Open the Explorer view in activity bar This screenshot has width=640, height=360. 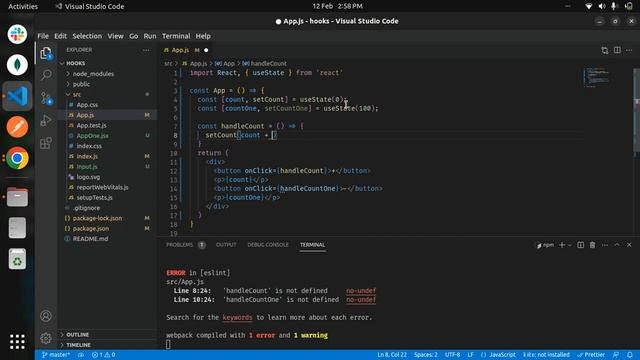[x=46, y=53]
